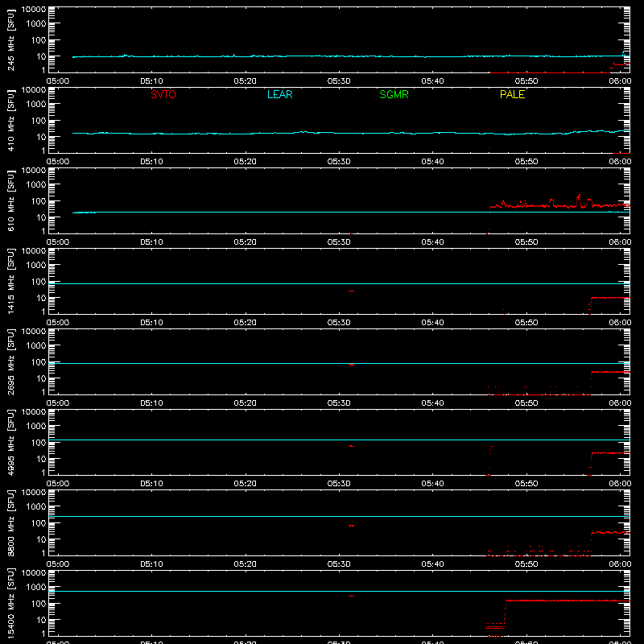Image resolution: width=644 pixels, height=644 pixels.
Task: Click 05:30 tick beneath the 1415 MHz plot
Action: [x=338, y=323]
